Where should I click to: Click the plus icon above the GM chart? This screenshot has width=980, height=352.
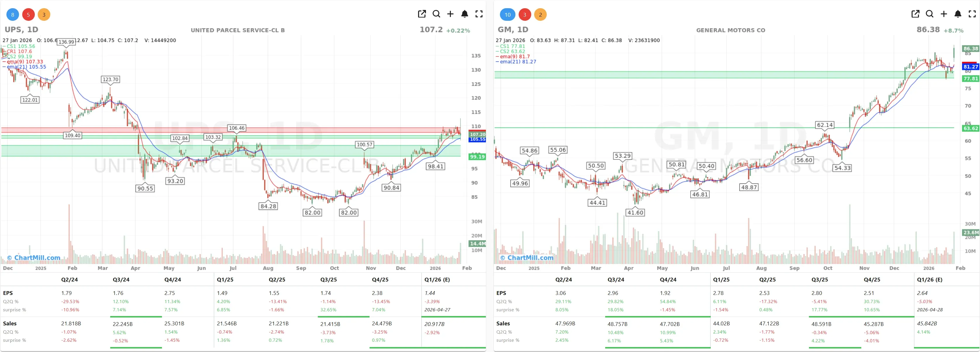click(x=943, y=14)
